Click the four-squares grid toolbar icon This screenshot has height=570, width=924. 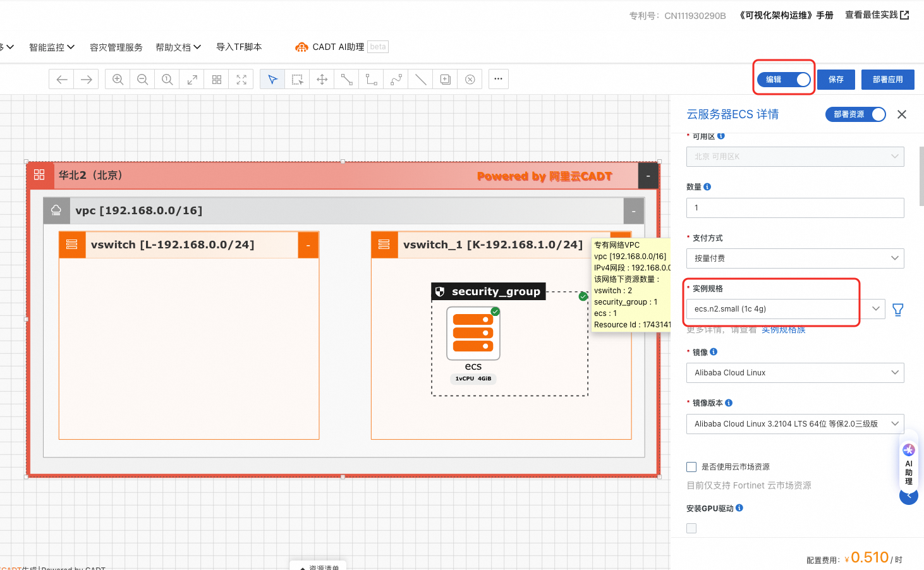tap(217, 79)
